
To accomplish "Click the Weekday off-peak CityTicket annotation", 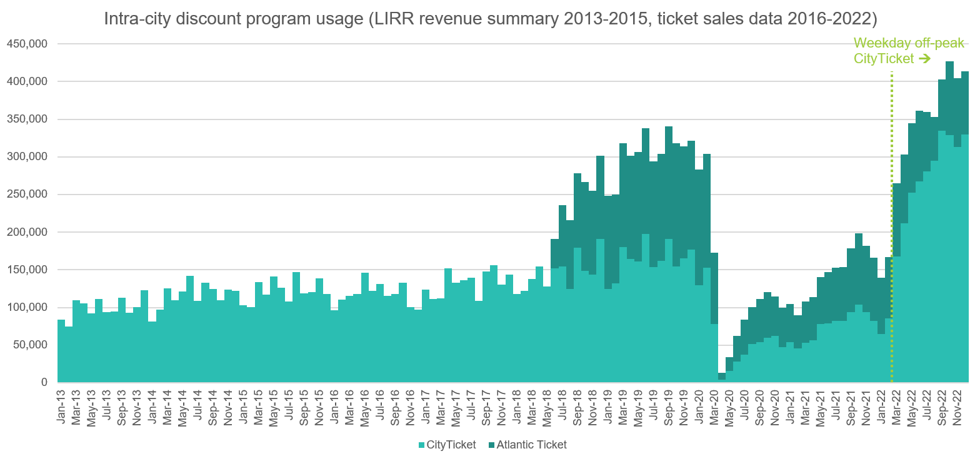I will (909, 51).
